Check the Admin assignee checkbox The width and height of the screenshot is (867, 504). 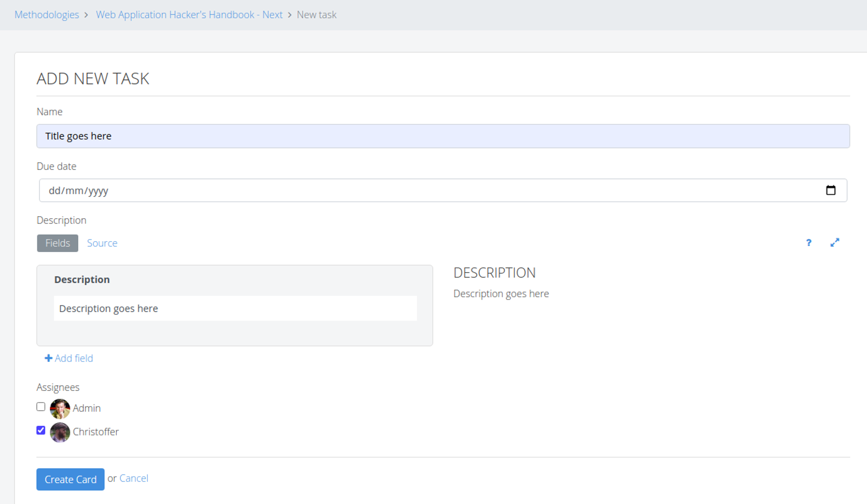click(41, 407)
